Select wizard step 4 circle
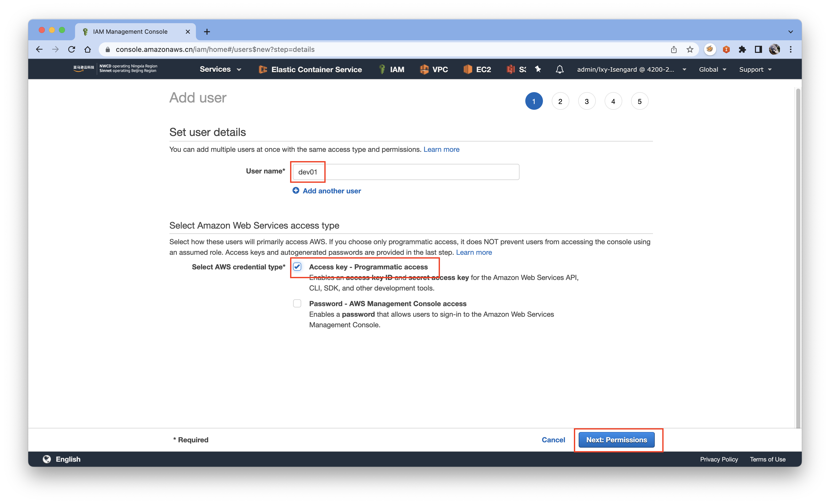Screen dimensions: 830x504 [613, 101]
